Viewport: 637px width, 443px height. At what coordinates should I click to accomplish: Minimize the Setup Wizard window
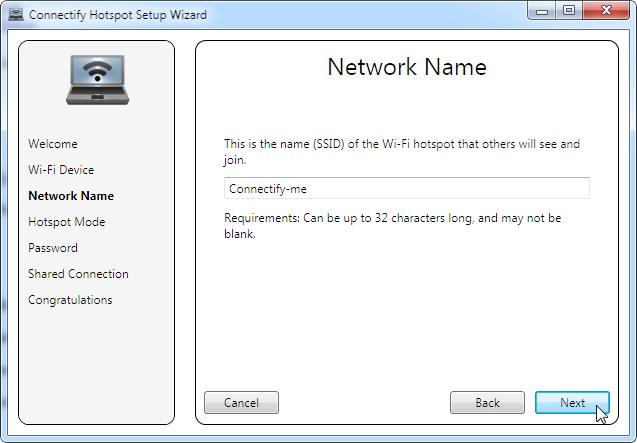542,10
